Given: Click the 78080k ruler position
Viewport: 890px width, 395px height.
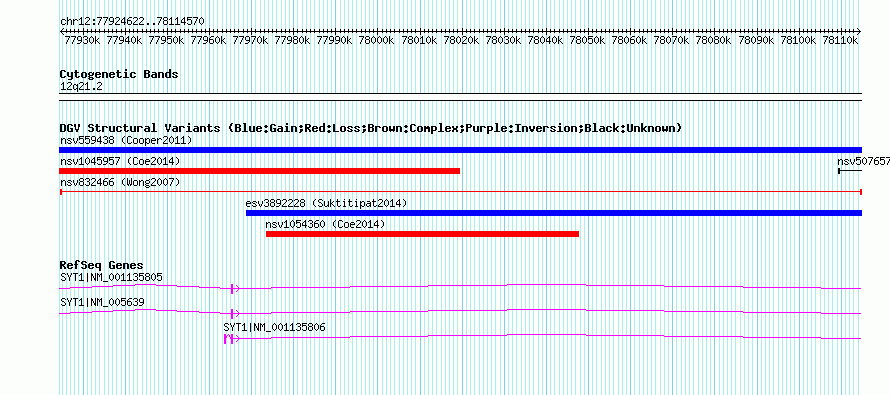Looking at the screenshot, I should tap(713, 40).
